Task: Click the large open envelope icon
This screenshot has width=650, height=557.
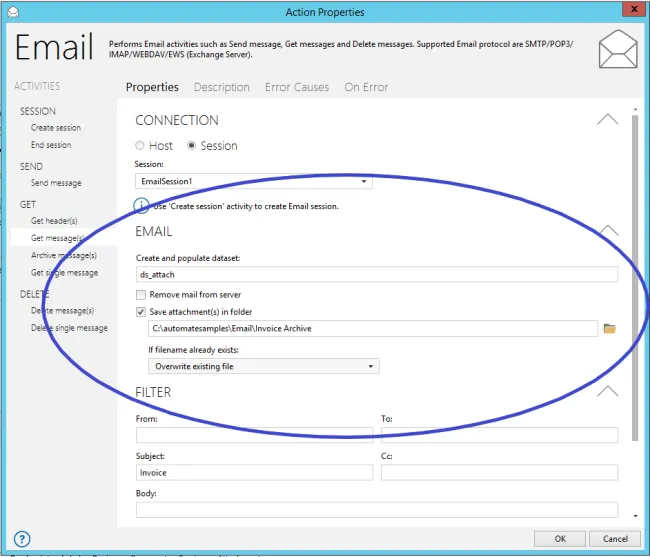Action: pos(618,49)
